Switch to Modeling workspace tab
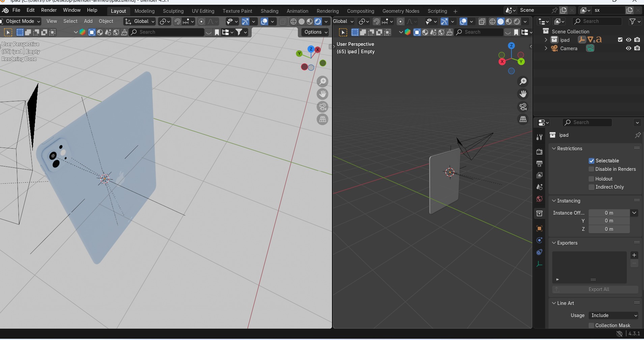 point(144,11)
